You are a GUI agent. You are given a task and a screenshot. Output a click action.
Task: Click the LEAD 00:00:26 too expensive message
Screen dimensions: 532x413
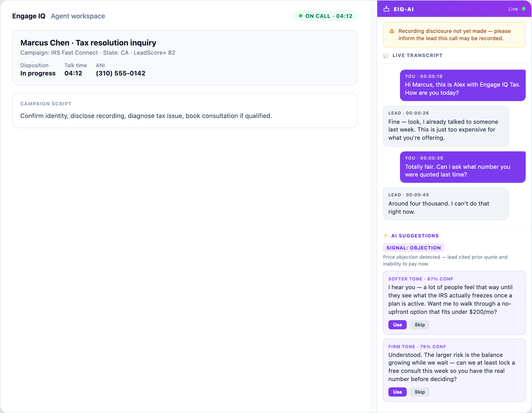(x=446, y=126)
